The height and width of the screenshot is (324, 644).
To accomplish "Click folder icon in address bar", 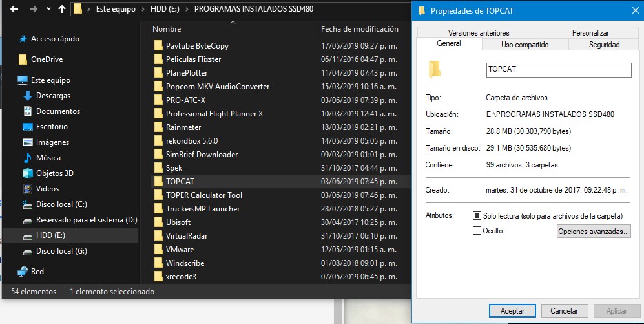I will [78, 9].
